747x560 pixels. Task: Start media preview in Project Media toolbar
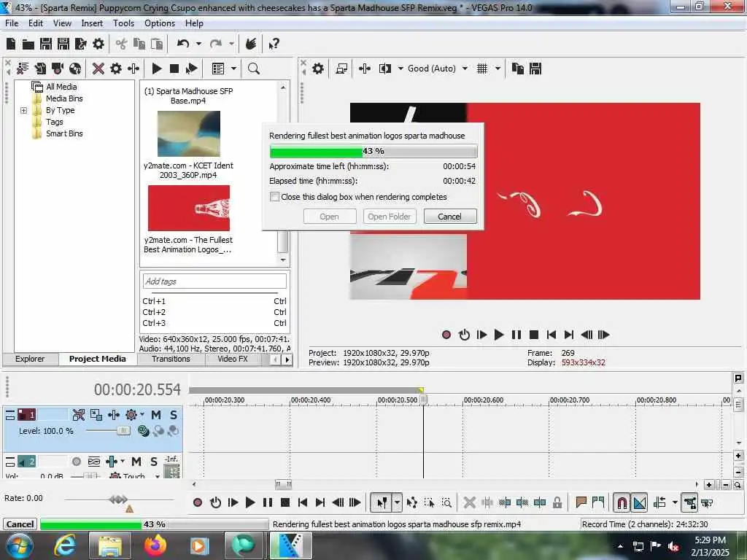pyautogui.click(x=157, y=69)
